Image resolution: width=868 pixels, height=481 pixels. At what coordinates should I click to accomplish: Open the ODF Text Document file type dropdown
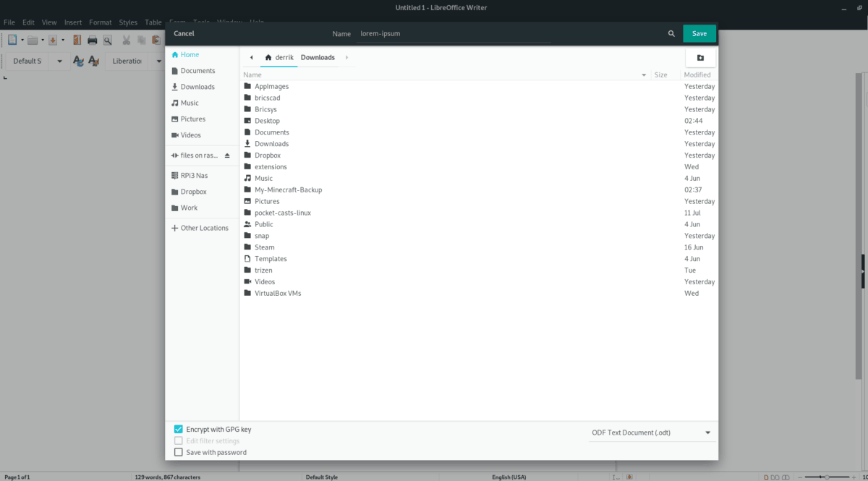pyautogui.click(x=651, y=433)
